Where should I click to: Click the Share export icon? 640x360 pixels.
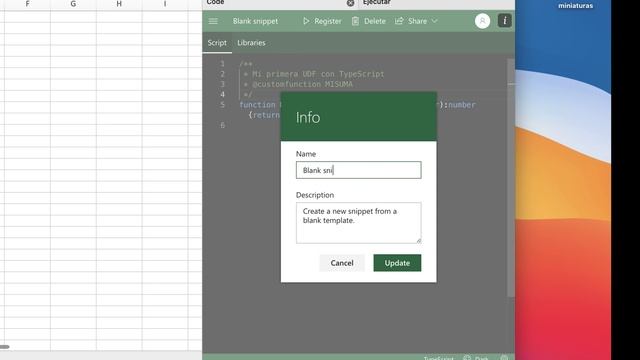tap(399, 20)
